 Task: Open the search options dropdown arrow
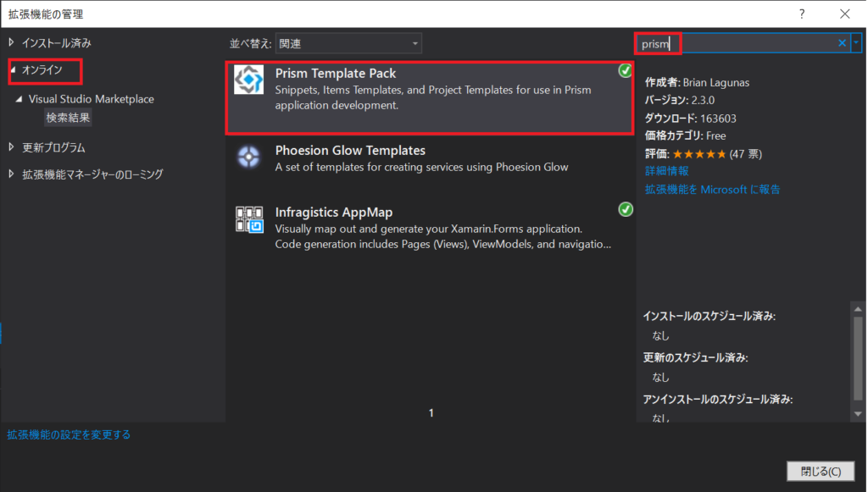point(856,42)
